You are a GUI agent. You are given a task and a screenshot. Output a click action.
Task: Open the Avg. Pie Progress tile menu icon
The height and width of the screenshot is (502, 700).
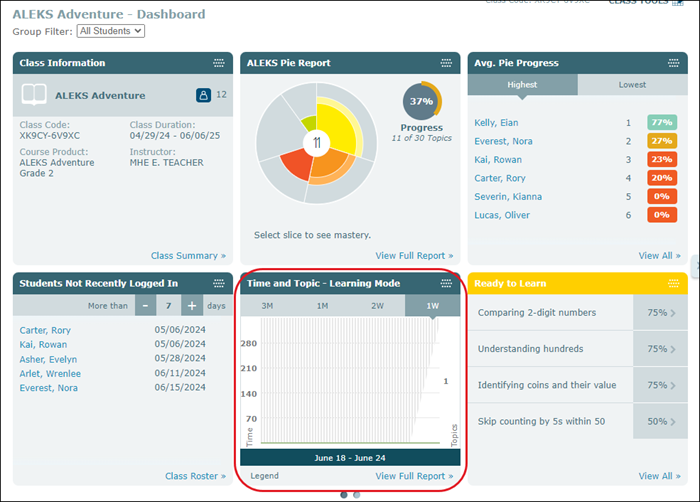[x=674, y=63]
